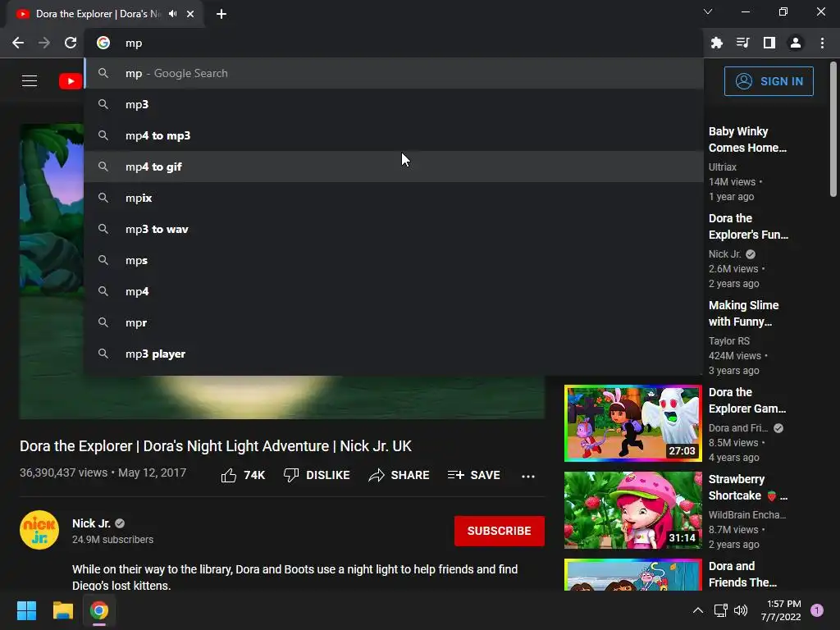Select the 'mpix' suggestion

click(394, 198)
